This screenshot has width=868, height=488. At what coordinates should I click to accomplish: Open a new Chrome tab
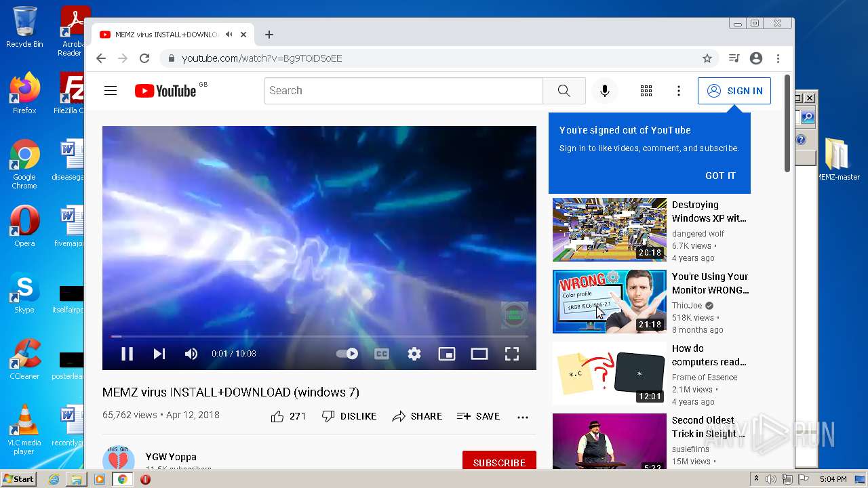269,35
